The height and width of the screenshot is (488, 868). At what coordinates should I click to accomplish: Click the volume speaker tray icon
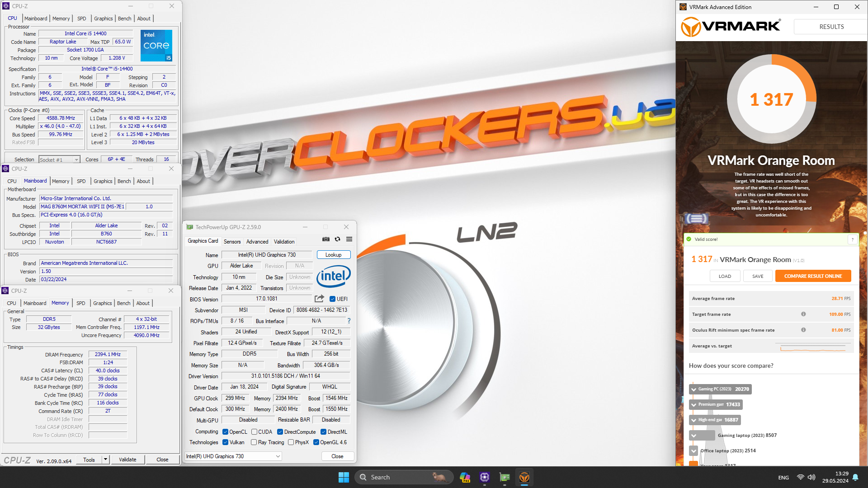811,477
